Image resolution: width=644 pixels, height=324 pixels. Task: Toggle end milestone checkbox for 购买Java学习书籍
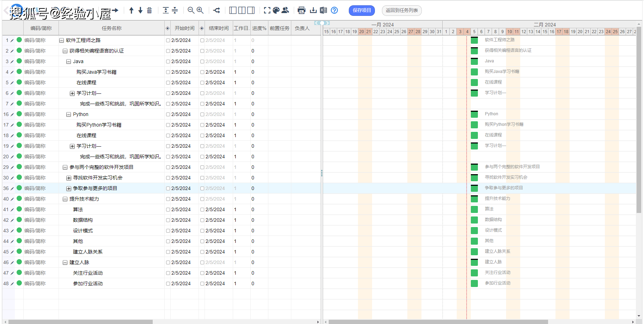pyautogui.click(x=202, y=72)
